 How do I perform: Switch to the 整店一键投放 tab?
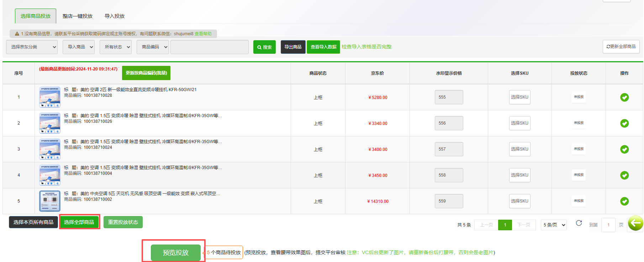click(78, 16)
